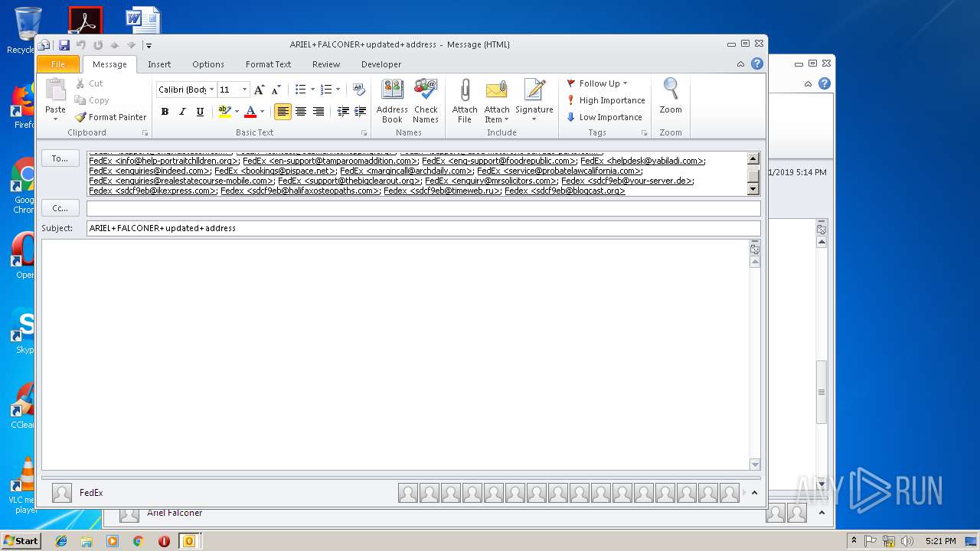Click the Start button
The width and height of the screenshot is (980, 551).
point(21,540)
